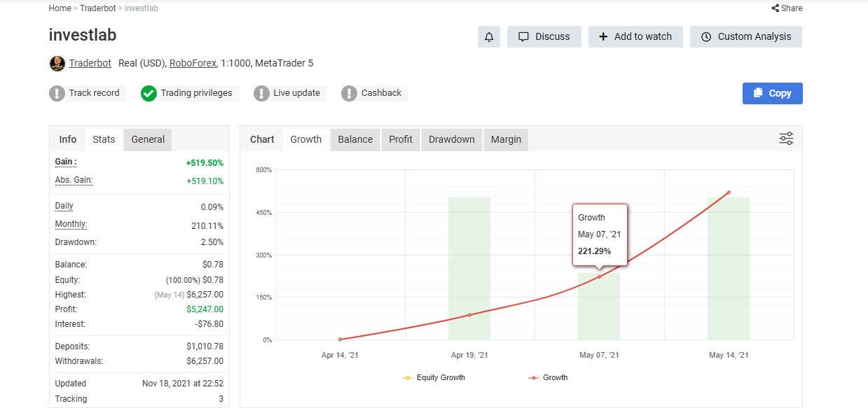Image resolution: width=868 pixels, height=420 pixels.
Task: Go to Home breadcrumb
Action: pyautogui.click(x=60, y=8)
